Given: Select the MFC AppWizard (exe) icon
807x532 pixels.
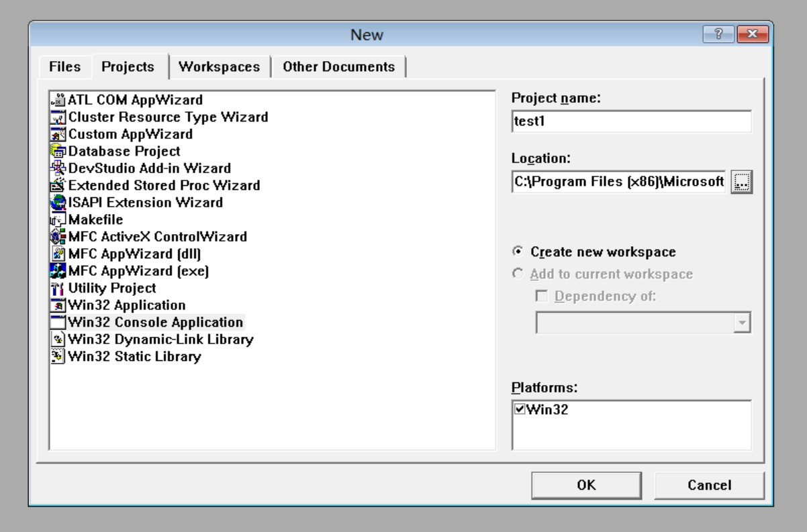Looking at the screenshot, I should pos(58,271).
